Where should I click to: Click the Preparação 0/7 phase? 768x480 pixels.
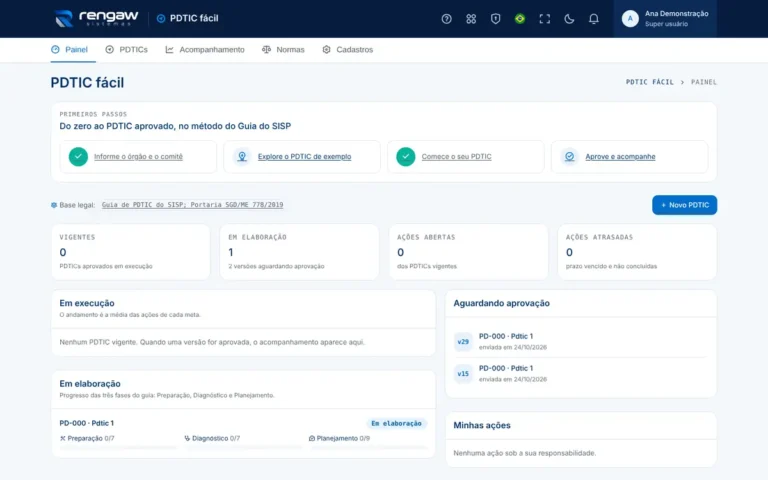point(87,438)
